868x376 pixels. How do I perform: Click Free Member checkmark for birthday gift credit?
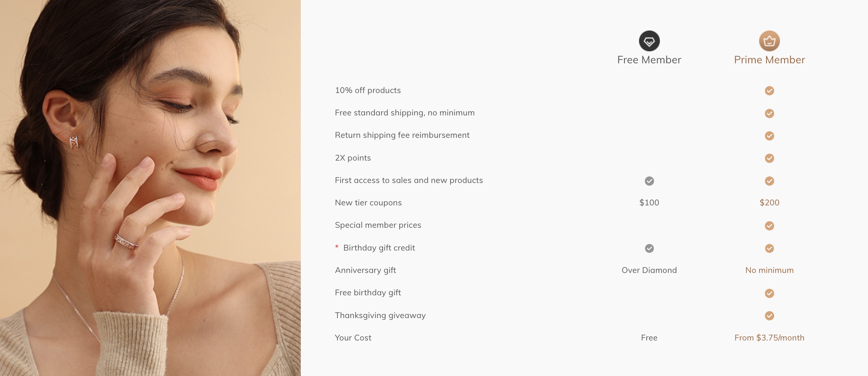[x=649, y=248]
